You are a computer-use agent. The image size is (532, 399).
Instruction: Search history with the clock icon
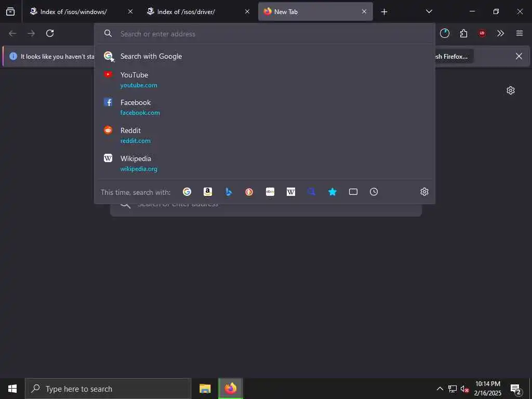pos(374,192)
